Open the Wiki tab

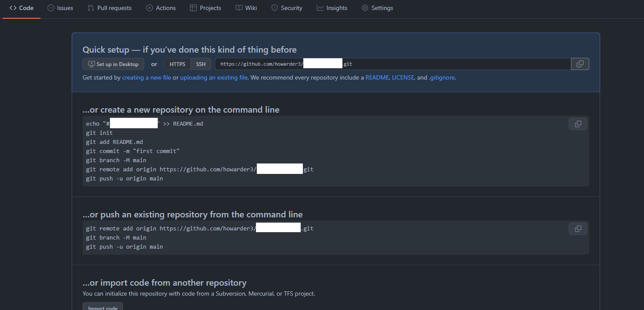point(246,8)
